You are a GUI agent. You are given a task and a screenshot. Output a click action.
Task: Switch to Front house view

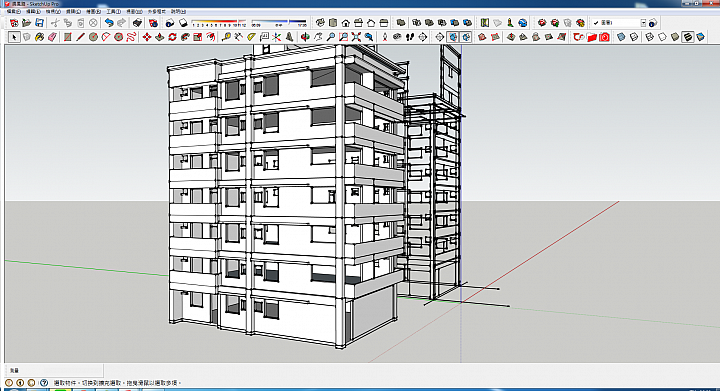tap(346, 22)
